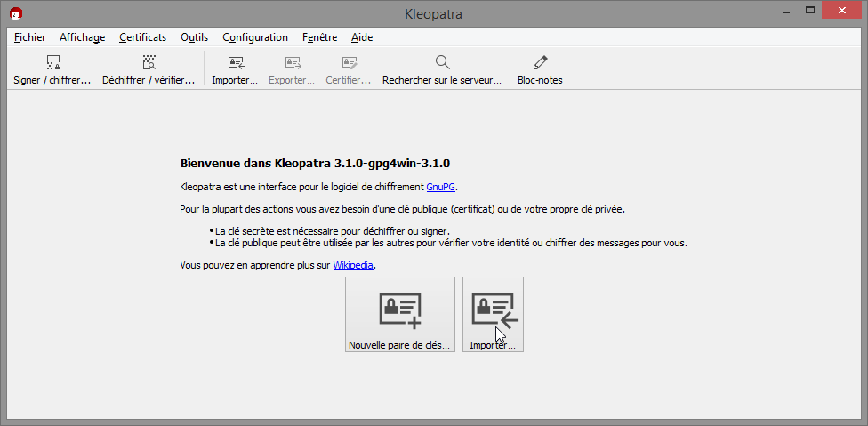Open the Fichier menu
The image size is (868, 426).
(x=30, y=37)
